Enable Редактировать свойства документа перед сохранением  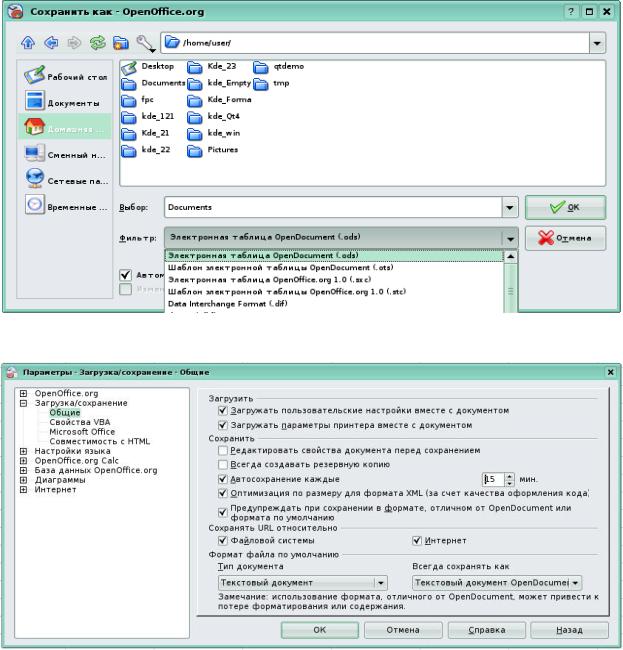coord(223,450)
